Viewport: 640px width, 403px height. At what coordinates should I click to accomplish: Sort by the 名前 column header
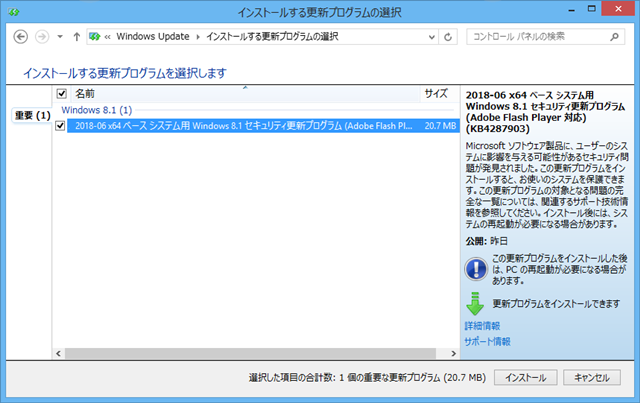pos(245,94)
